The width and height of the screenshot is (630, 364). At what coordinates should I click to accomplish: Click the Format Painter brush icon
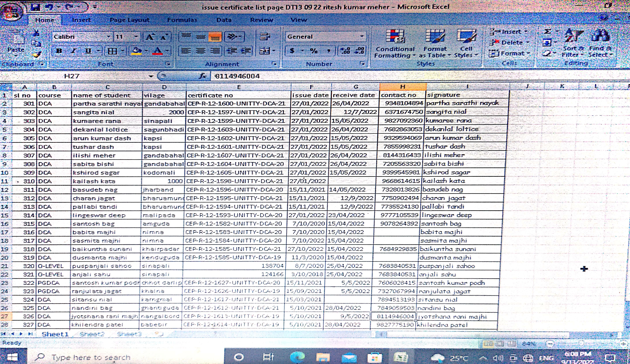tap(37, 54)
